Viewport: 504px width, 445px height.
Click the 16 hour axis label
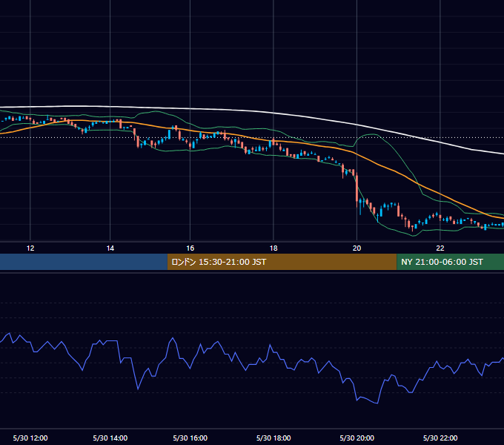pos(190,248)
